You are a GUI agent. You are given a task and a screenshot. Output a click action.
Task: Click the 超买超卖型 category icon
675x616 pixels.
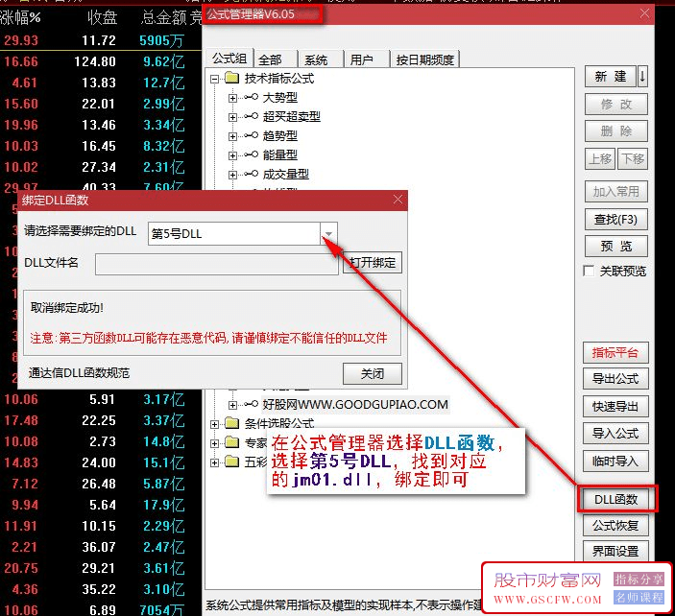[x=251, y=116]
